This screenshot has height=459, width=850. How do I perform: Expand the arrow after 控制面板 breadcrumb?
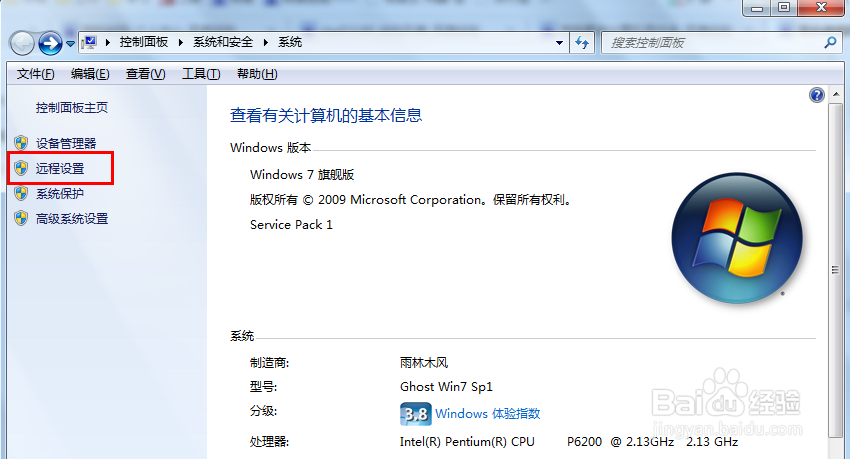coord(181,42)
